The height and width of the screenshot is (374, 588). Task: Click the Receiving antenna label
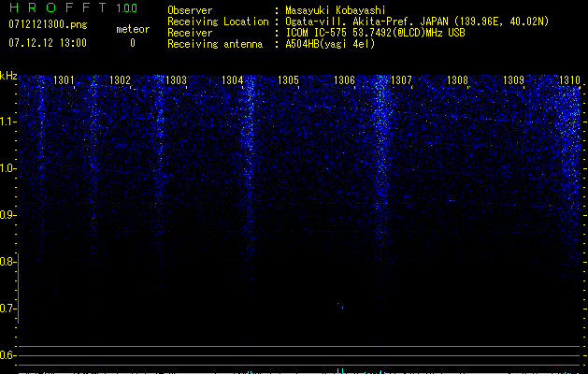coord(215,44)
